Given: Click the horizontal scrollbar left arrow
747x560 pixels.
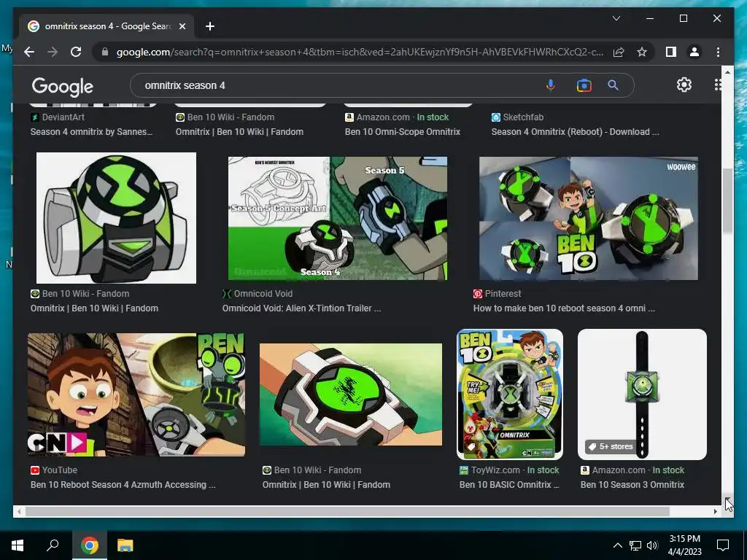Looking at the screenshot, I should click(x=18, y=511).
